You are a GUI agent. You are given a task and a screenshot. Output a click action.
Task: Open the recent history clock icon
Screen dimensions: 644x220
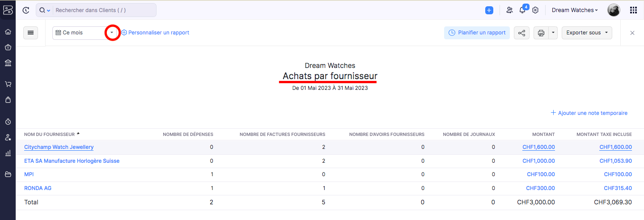[x=26, y=10]
